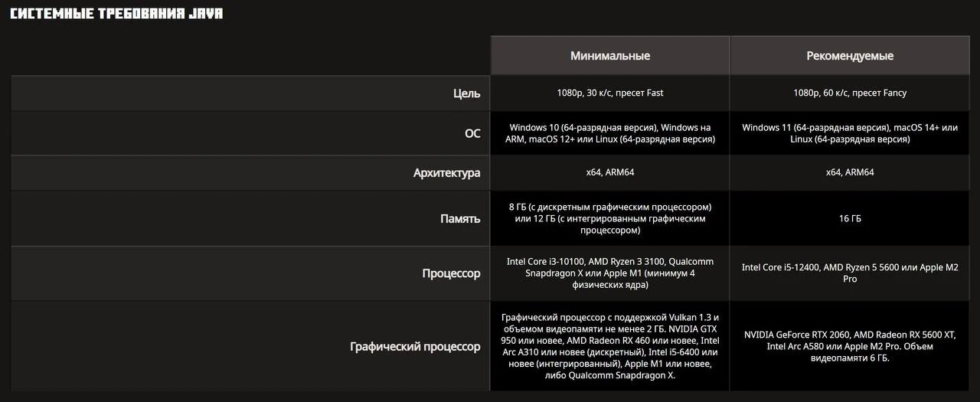Click the recommended OS cell with Windows 11
The image size is (980, 402).
tap(850, 133)
